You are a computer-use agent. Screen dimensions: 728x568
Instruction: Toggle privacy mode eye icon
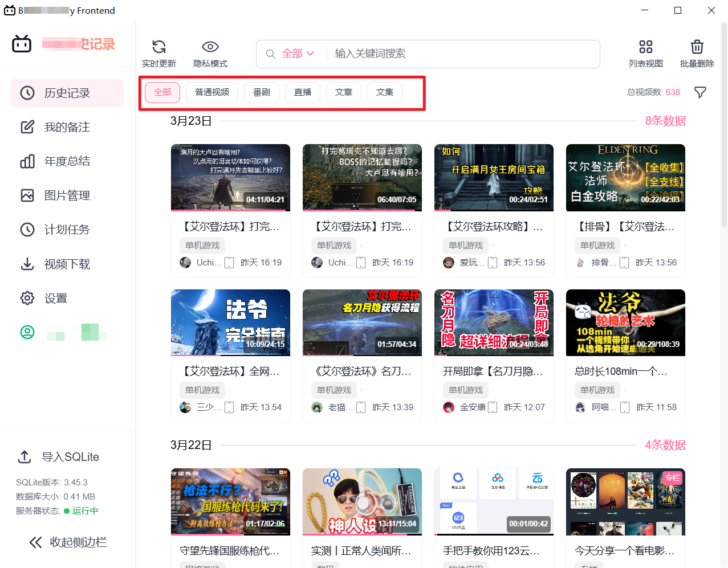210,47
